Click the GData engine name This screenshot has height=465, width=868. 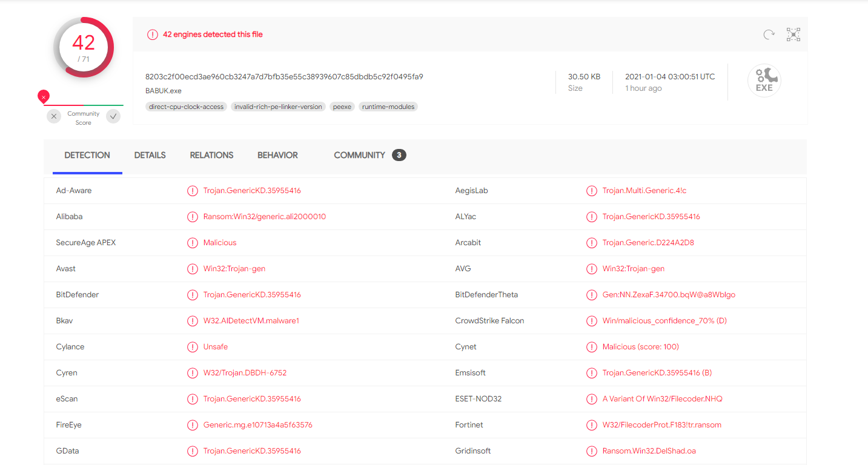(x=68, y=451)
